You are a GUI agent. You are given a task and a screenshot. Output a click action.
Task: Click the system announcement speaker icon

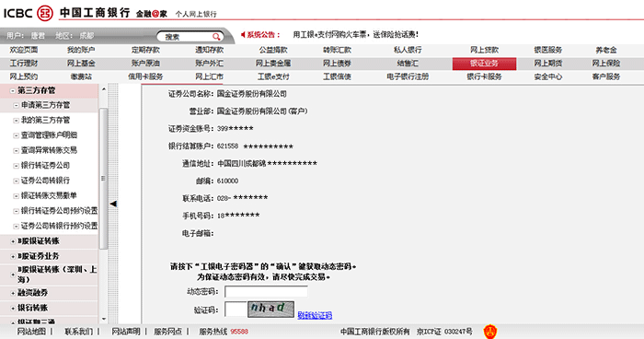(x=243, y=35)
